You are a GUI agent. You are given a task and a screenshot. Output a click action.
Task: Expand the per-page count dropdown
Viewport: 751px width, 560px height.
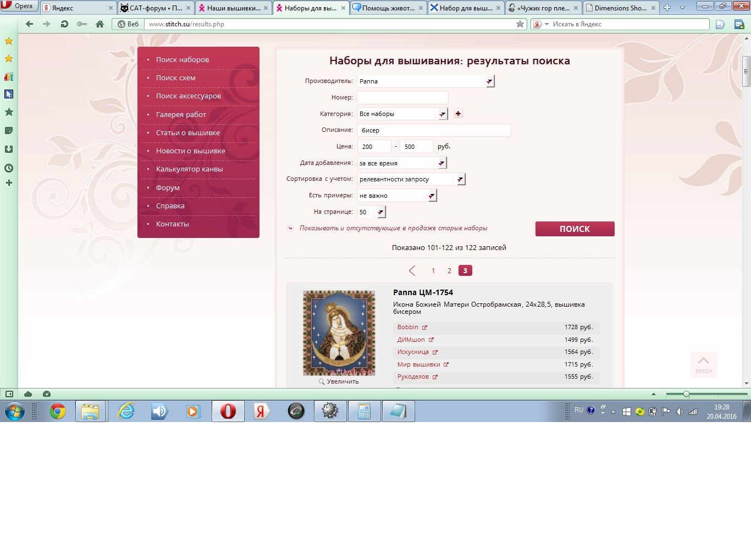point(380,212)
